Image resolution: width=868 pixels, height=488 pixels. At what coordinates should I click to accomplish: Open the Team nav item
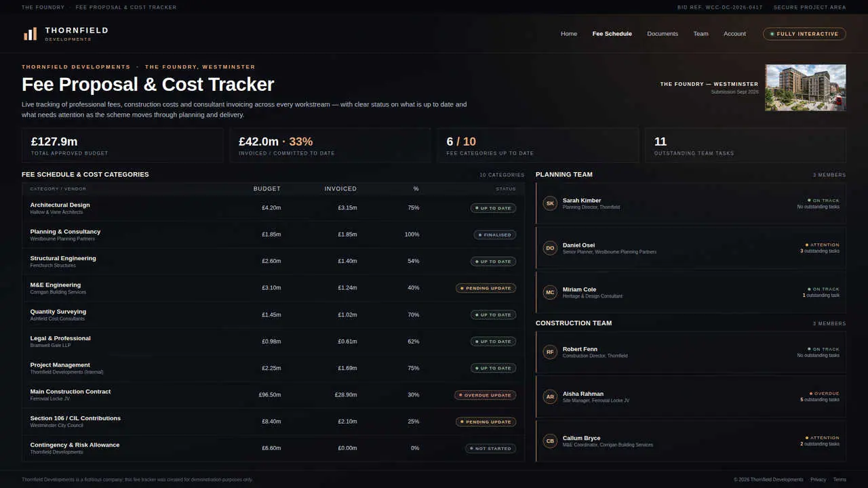701,34
